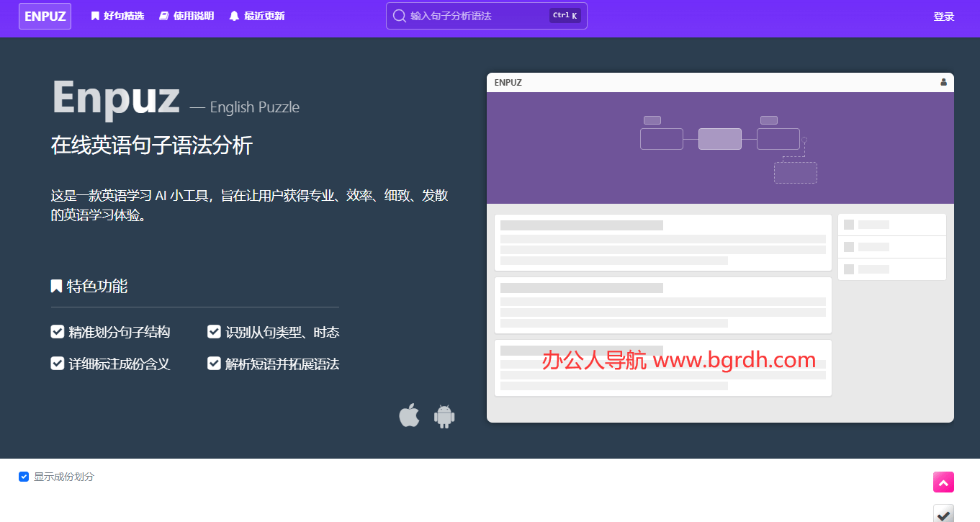Focus the 输入句子分析语法 search field
The image size is (980, 522).
coord(475,16)
